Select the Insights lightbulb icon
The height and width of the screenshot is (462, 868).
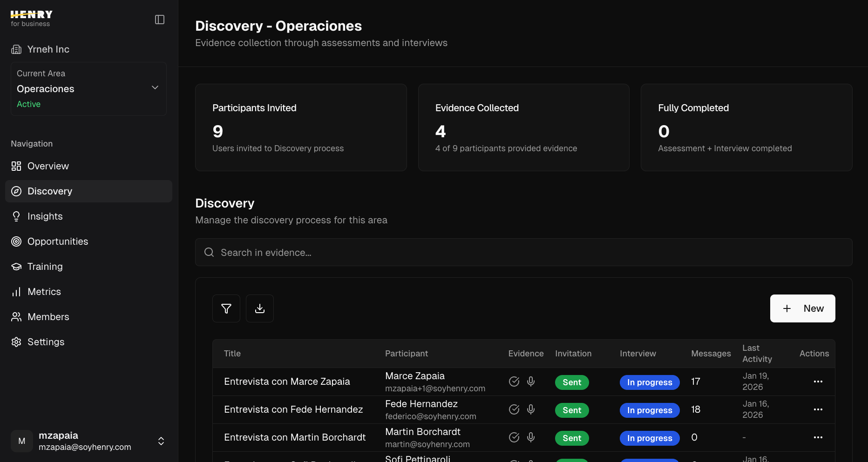(16, 216)
